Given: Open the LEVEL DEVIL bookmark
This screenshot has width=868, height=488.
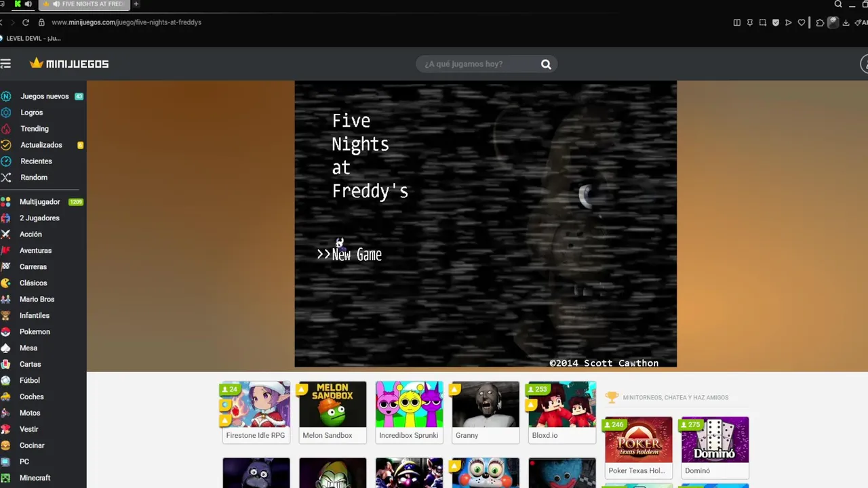Looking at the screenshot, I should (30, 39).
